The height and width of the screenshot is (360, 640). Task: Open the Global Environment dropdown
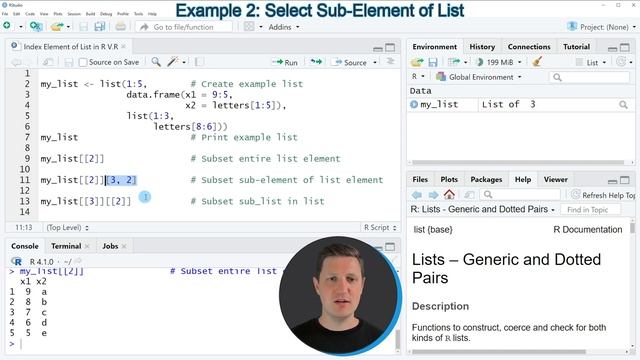[478, 77]
